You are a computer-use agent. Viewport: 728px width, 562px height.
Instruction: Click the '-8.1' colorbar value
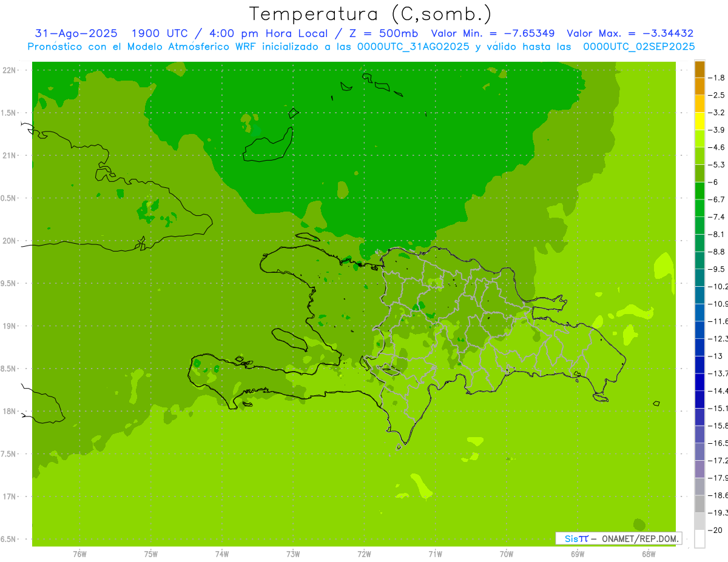(x=717, y=235)
